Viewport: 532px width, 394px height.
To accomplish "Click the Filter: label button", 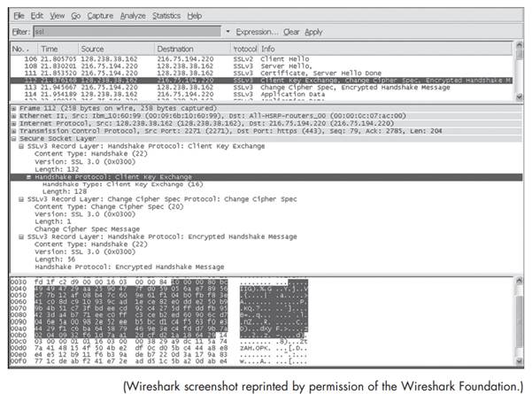I will (x=21, y=32).
